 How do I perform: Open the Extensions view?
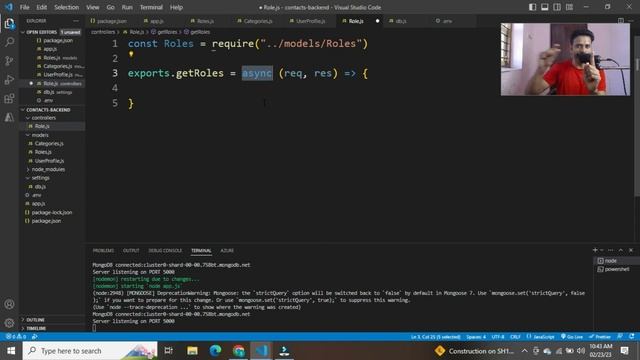pos(9,98)
